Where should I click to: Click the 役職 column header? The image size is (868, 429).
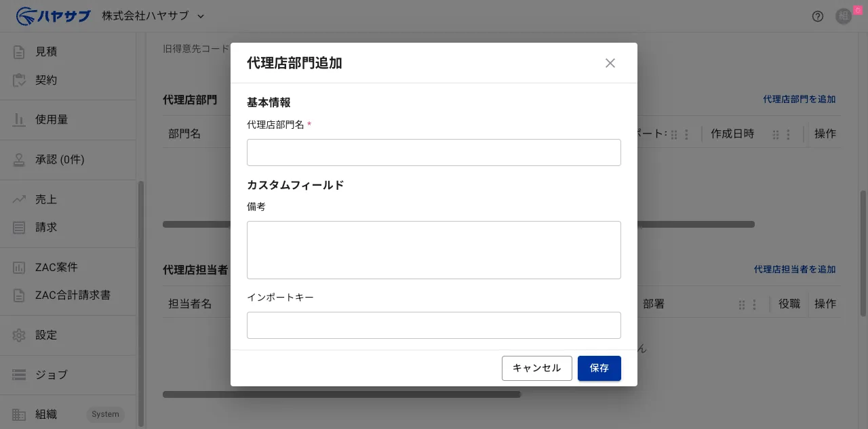(x=789, y=304)
